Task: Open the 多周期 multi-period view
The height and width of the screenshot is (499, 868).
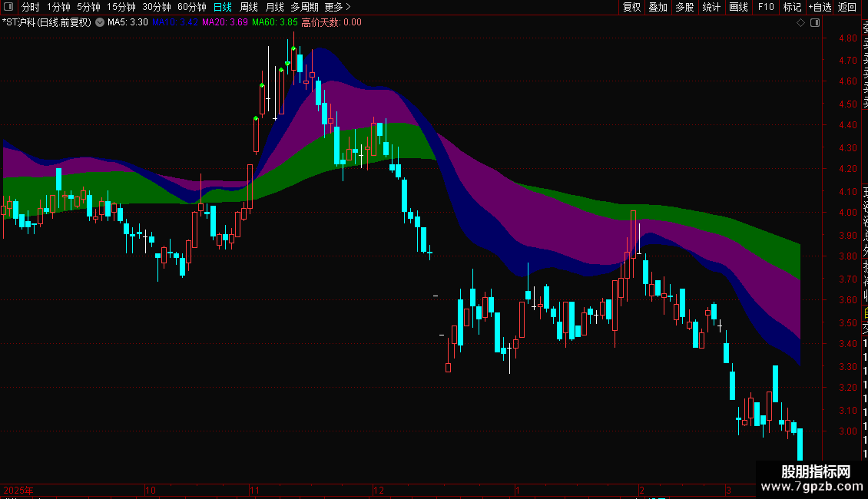Action: (x=304, y=7)
